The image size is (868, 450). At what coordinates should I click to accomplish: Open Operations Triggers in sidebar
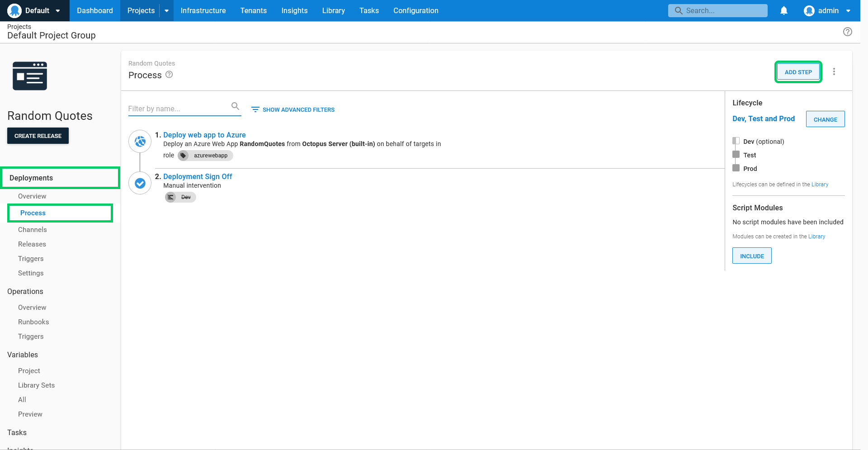point(31,336)
